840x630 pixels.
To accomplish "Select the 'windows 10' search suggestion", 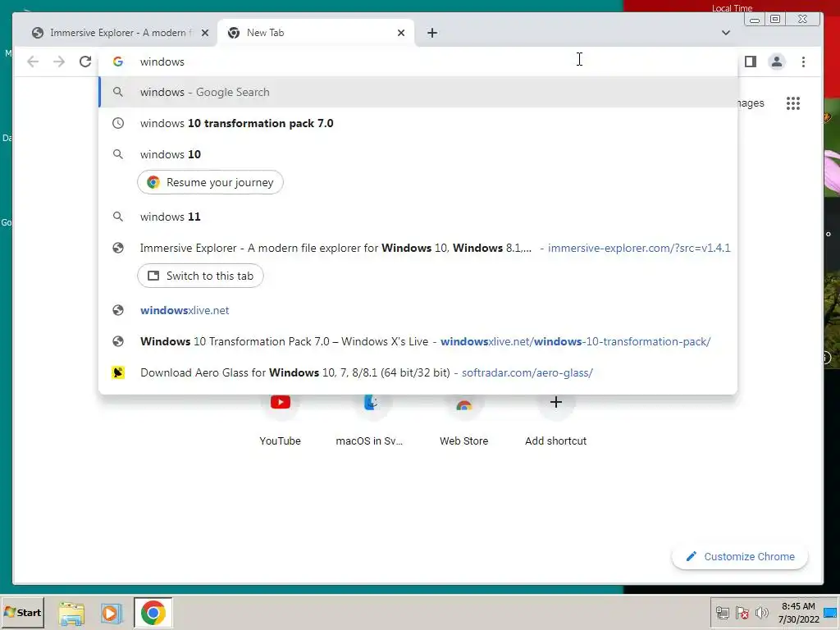I will 418,154.
